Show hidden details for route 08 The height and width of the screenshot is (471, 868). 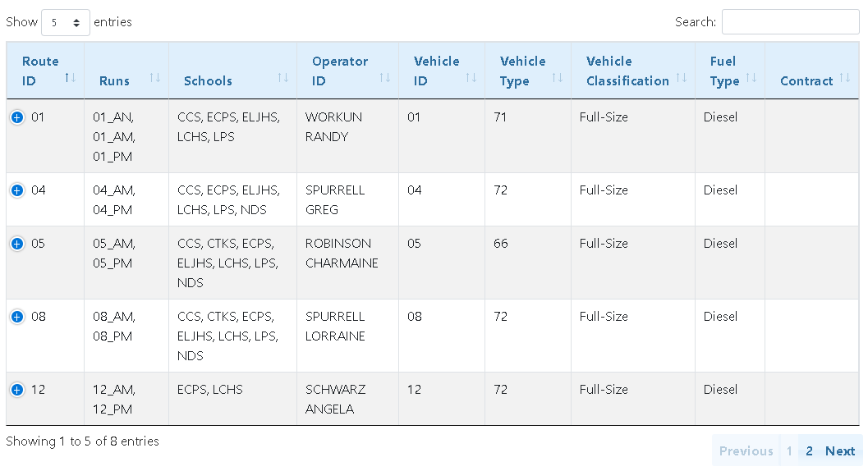(17, 317)
